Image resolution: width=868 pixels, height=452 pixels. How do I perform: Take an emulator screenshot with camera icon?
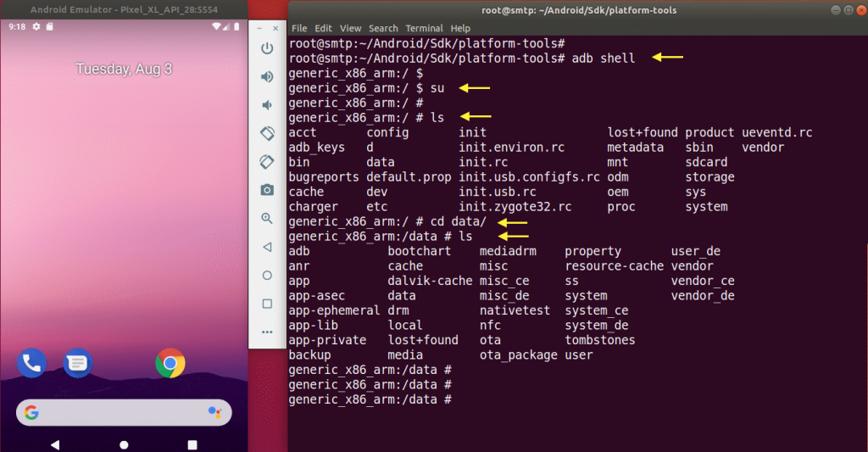coord(267,189)
